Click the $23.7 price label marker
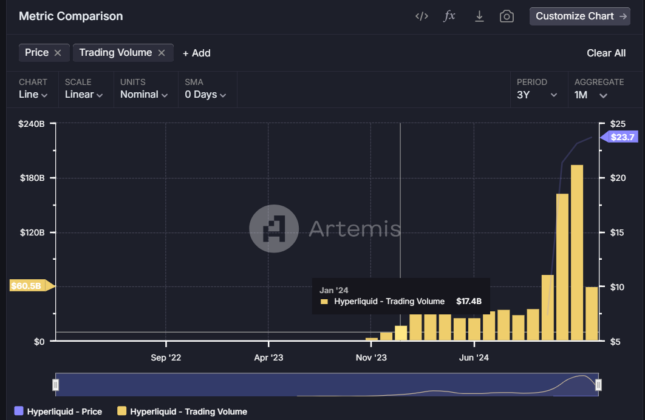645x420 pixels. point(618,137)
